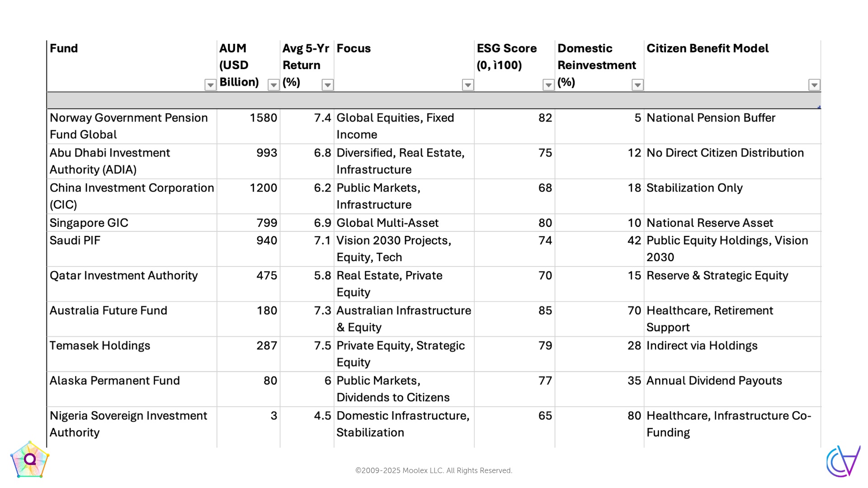Click the Temasek Holdings return value 7.5
Image resolution: width=868 pixels, height=488 pixels.
(x=322, y=346)
